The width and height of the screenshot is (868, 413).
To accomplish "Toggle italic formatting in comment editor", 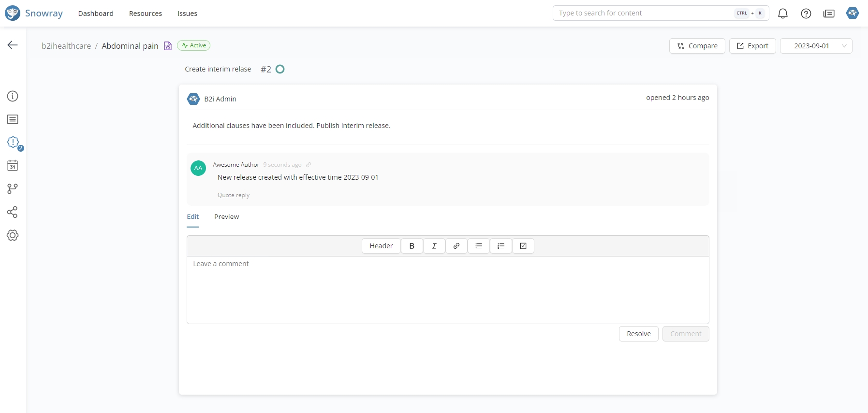I will [x=434, y=246].
